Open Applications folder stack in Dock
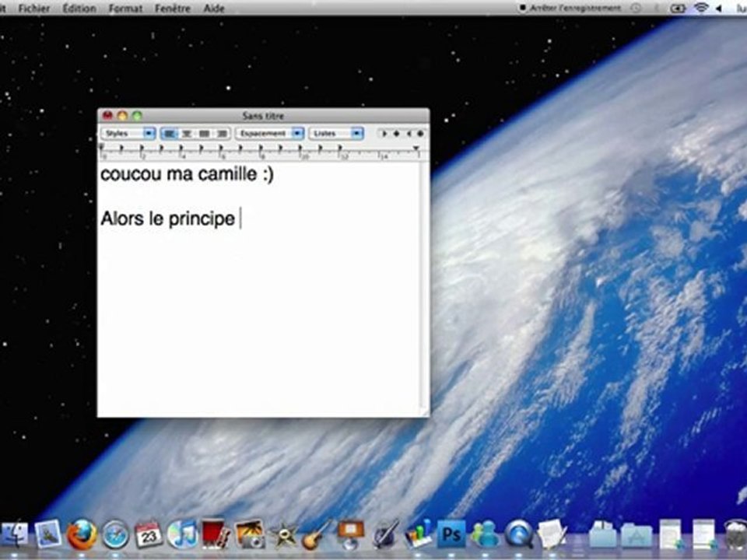This screenshot has width=747, height=560. coord(636,535)
